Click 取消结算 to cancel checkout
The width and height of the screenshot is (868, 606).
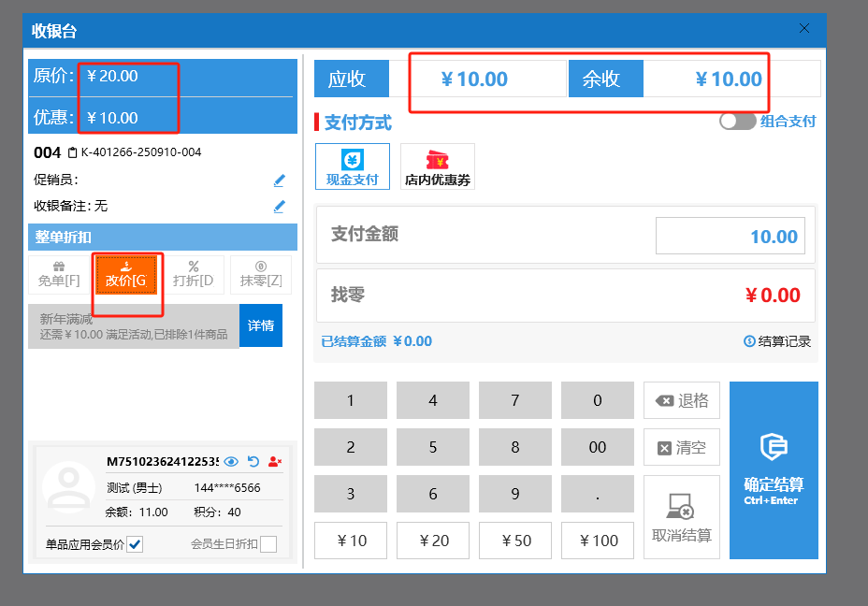pos(682,517)
